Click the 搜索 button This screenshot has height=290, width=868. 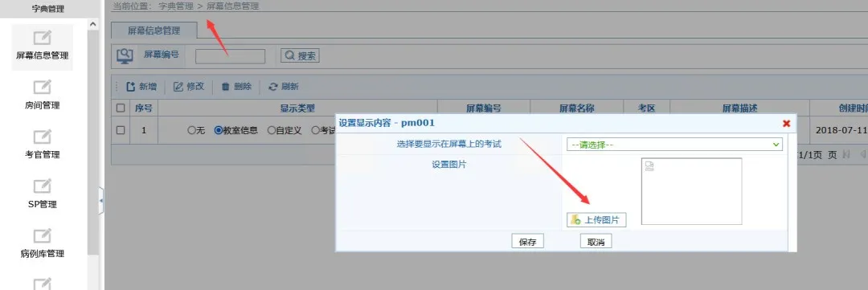click(300, 56)
